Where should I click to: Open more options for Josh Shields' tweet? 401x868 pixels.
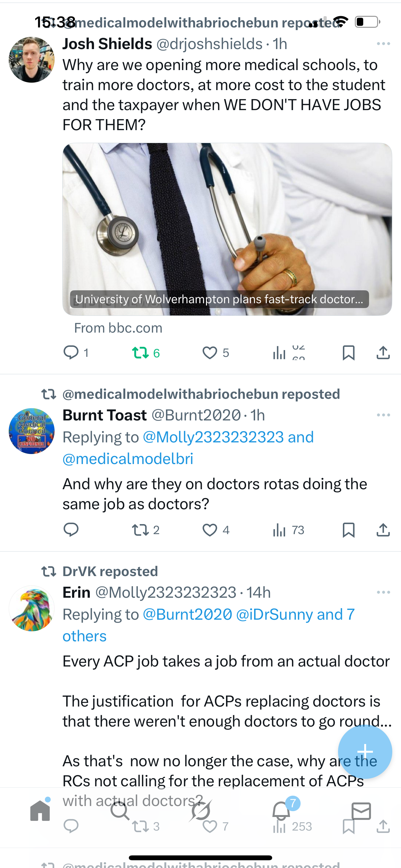(384, 44)
